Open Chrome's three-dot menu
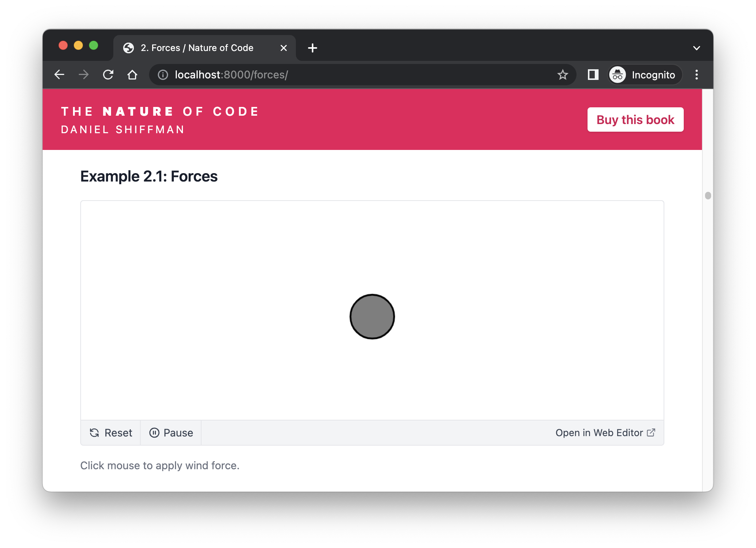 tap(697, 75)
